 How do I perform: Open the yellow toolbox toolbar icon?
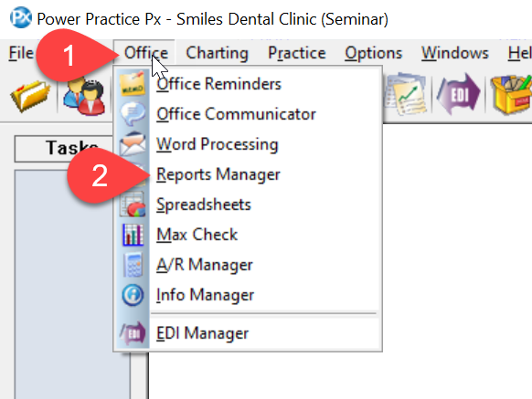pos(512,95)
